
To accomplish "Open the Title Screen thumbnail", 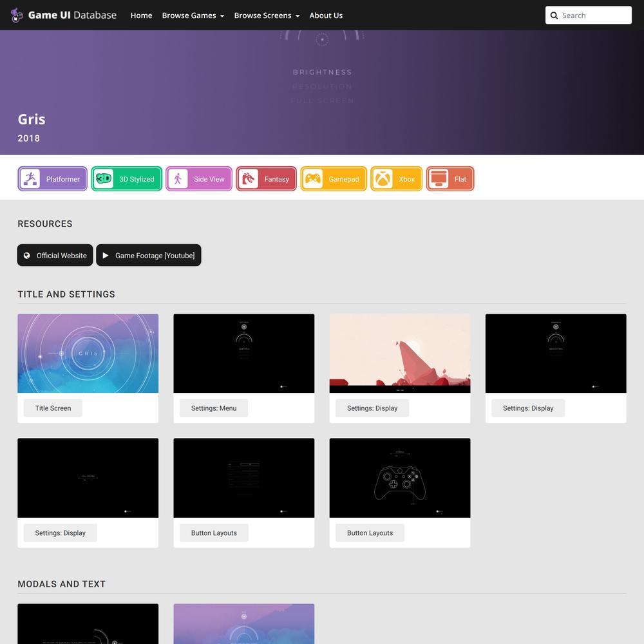I will [x=88, y=353].
